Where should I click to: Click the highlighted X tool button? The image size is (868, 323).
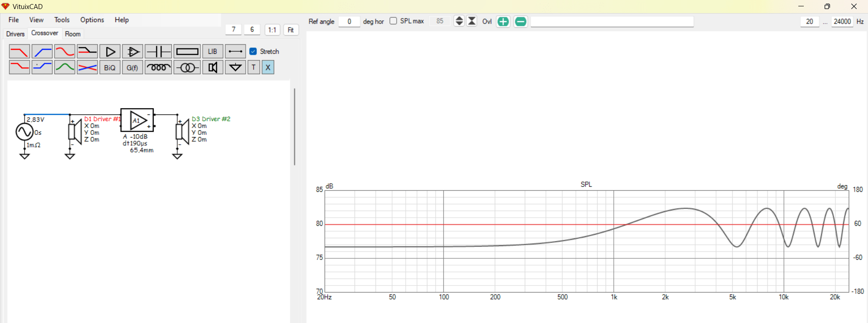(268, 67)
